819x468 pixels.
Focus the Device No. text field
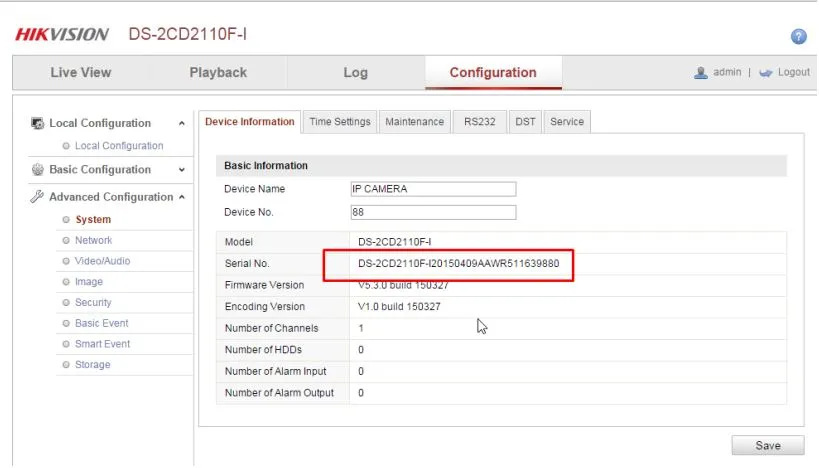[432, 212]
